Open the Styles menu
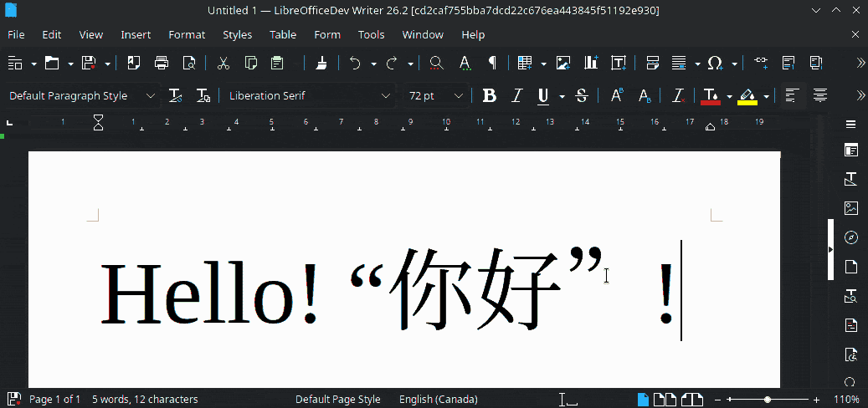The width and height of the screenshot is (868, 408). point(237,34)
